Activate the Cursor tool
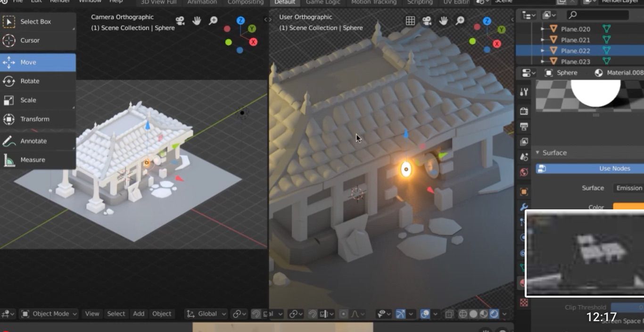 (38, 41)
